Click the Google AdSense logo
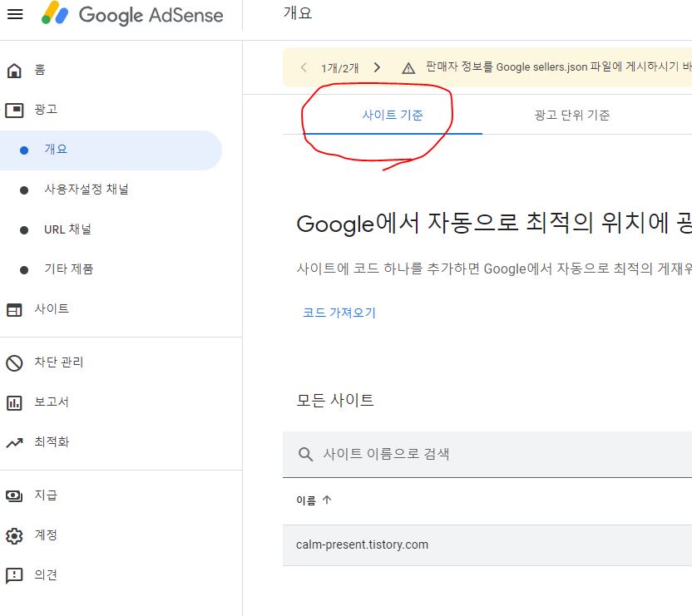 pyautogui.click(x=132, y=14)
